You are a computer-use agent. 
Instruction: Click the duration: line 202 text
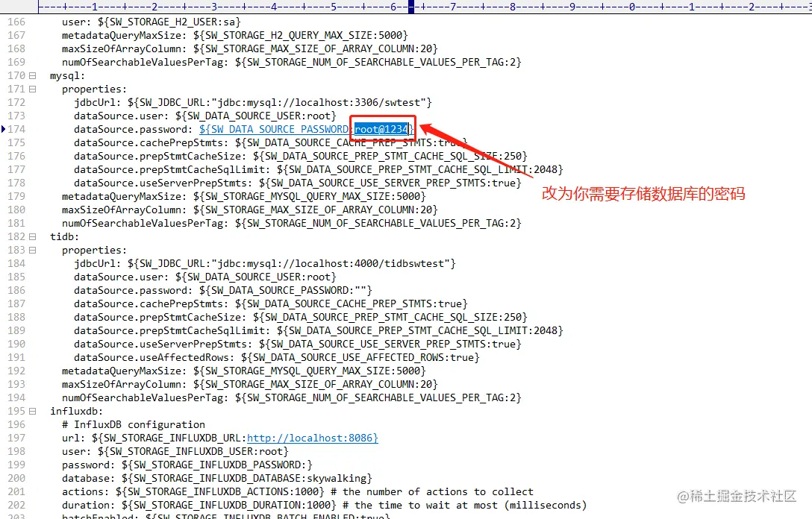pyautogui.click(x=324, y=506)
